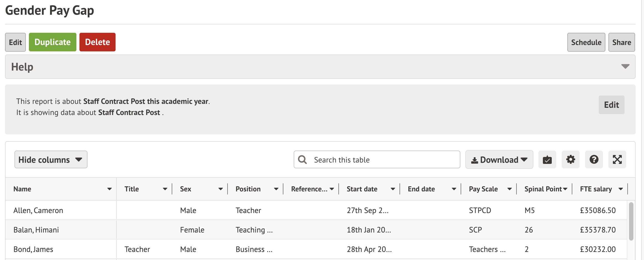The height and width of the screenshot is (260, 644).
Task: Open the FTE salary column menu arrow
Action: click(621, 189)
